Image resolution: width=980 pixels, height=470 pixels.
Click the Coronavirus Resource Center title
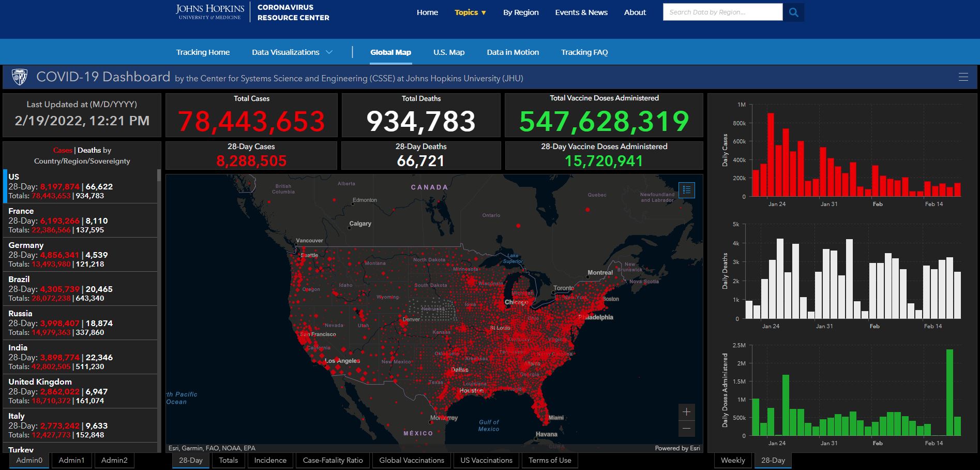(293, 12)
